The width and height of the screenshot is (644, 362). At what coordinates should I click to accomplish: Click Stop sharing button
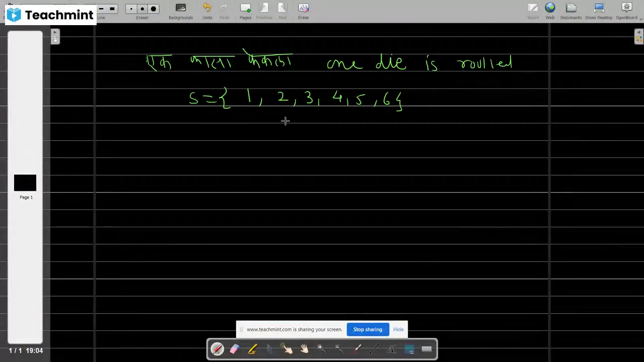368,329
